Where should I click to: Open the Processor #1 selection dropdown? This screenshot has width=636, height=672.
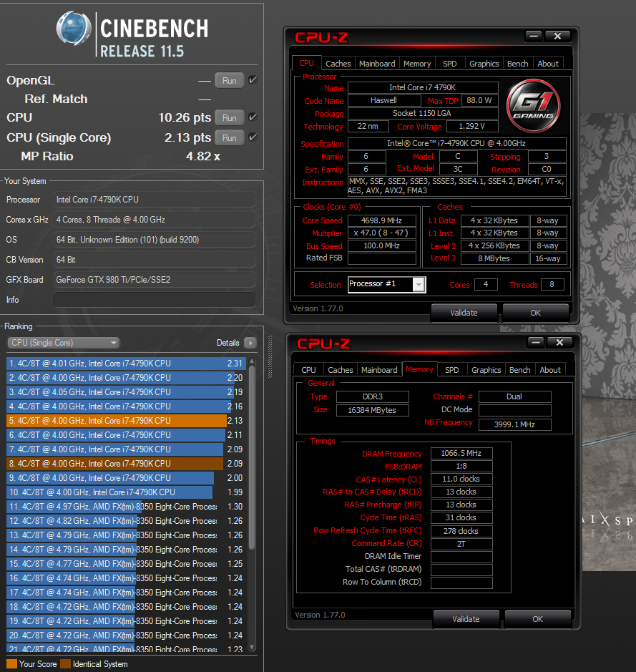[419, 285]
